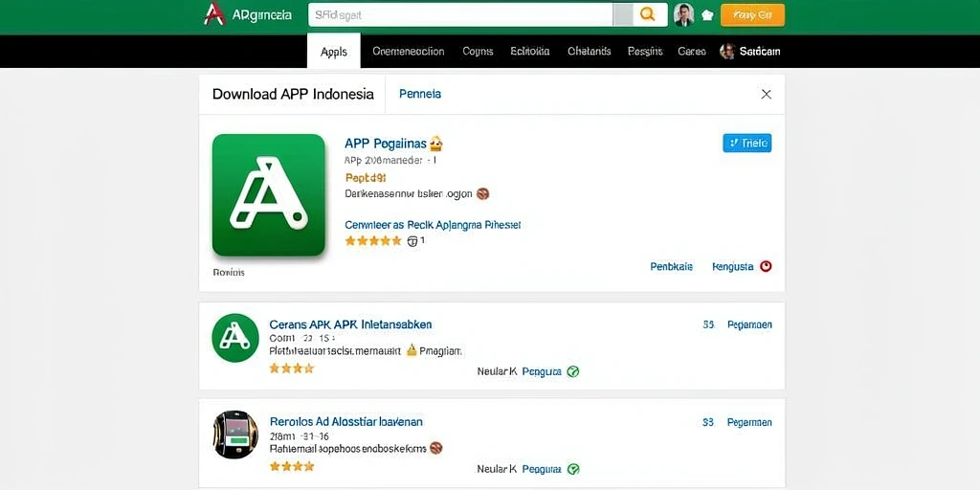Switch to the Penneia tab
Screen dimensions: 980x490
[x=420, y=94]
